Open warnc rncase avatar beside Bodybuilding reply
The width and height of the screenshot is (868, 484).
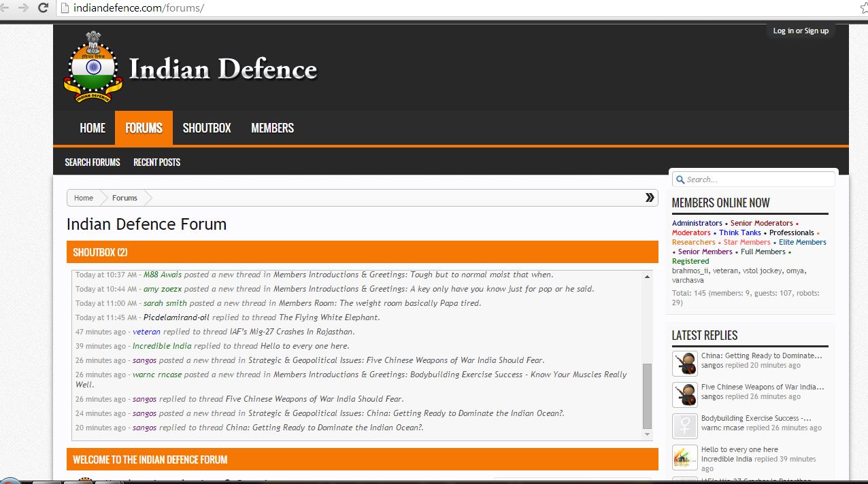tap(685, 426)
